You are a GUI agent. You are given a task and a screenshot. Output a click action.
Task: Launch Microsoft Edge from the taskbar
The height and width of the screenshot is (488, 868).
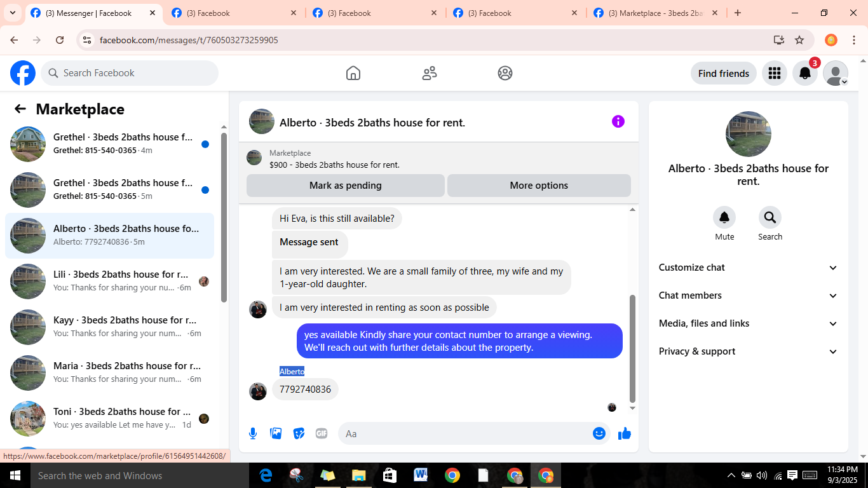pos(266,475)
